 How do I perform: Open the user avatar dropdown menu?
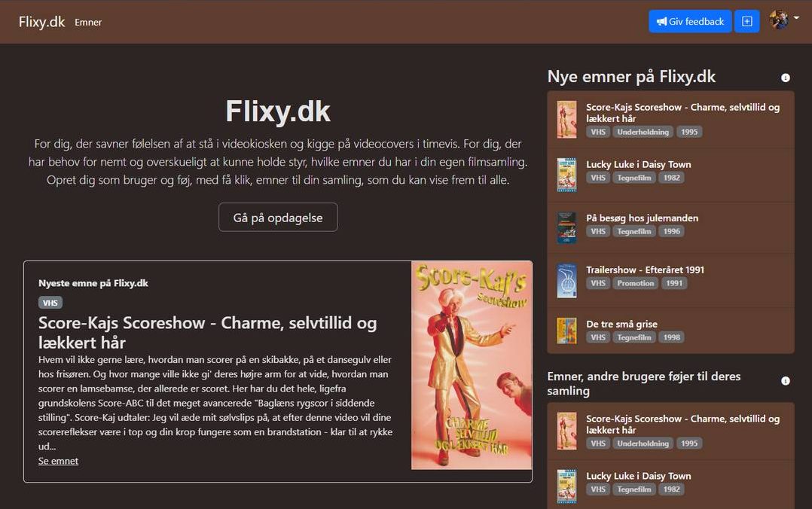click(x=784, y=19)
